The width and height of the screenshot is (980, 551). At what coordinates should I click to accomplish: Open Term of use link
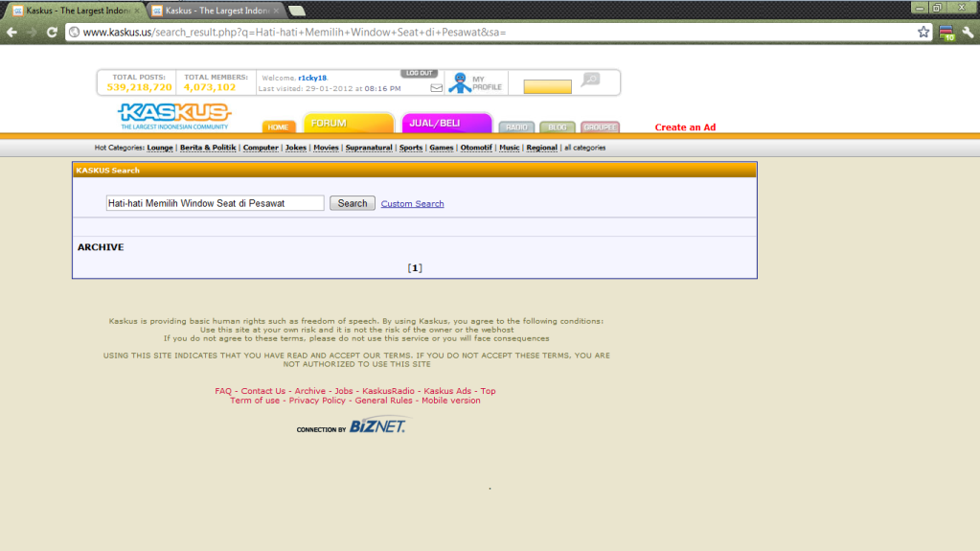tap(255, 401)
